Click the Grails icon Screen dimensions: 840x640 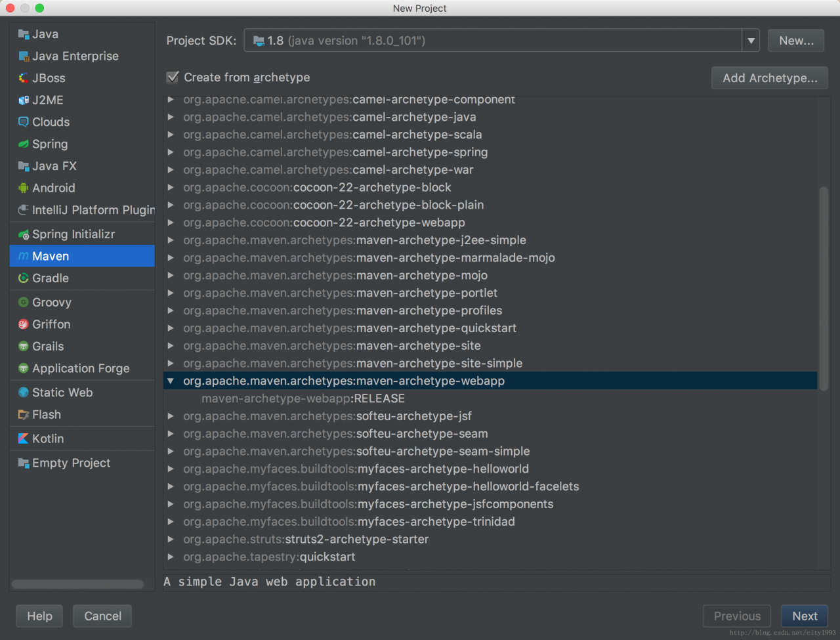pyautogui.click(x=24, y=347)
